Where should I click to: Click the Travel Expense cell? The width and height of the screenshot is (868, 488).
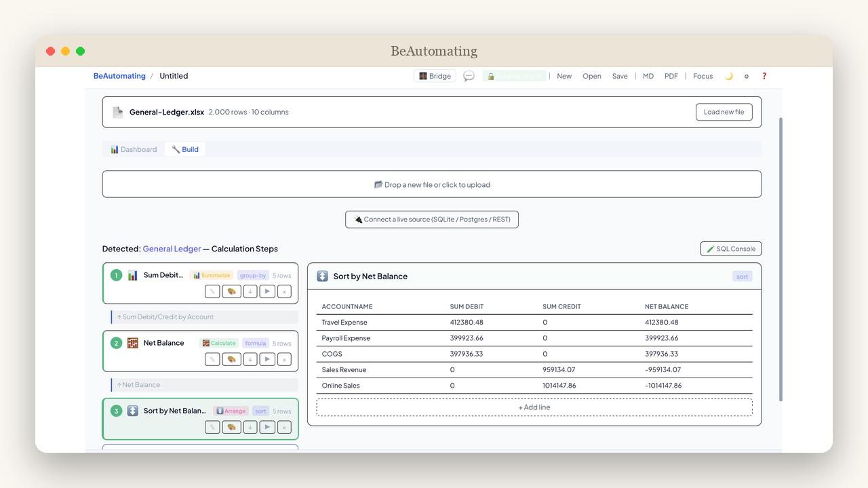point(344,323)
